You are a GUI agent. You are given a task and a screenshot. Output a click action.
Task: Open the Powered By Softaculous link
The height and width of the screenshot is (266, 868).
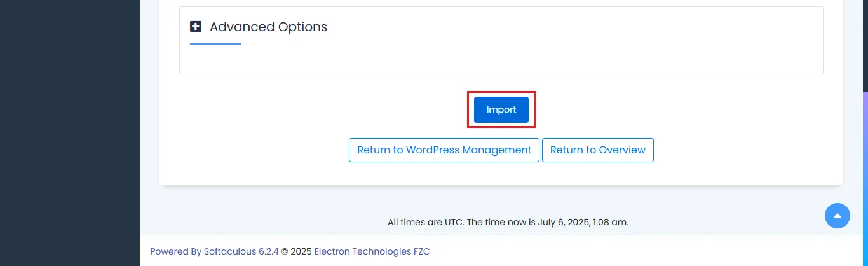click(x=214, y=251)
